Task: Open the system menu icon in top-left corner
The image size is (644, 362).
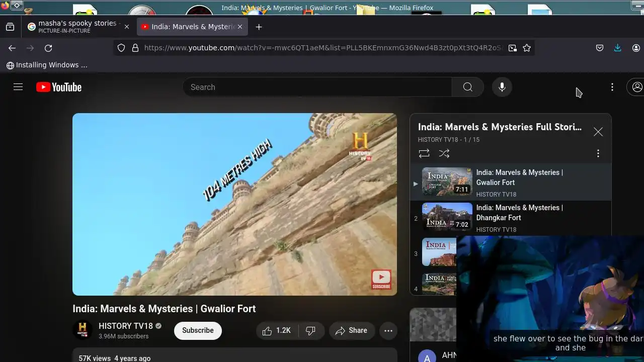Action: pyautogui.click(x=16, y=6)
